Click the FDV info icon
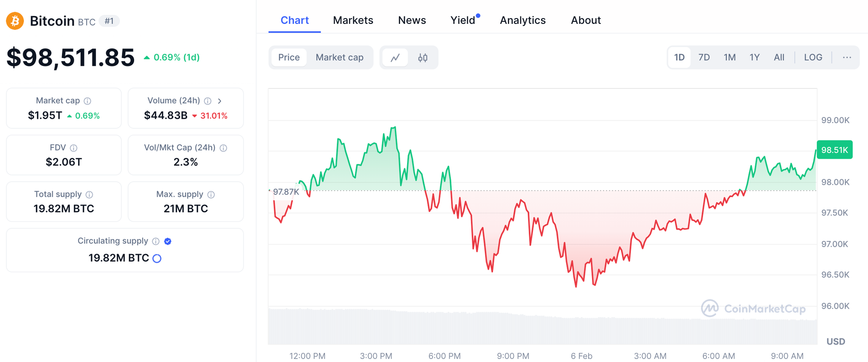This screenshot has width=868, height=362. tap(74, 148)
